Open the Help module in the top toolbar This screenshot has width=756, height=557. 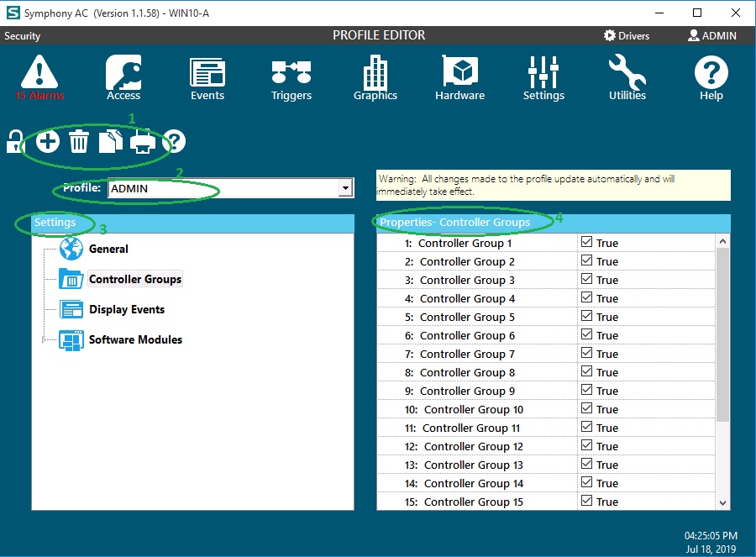coord(711,77)
